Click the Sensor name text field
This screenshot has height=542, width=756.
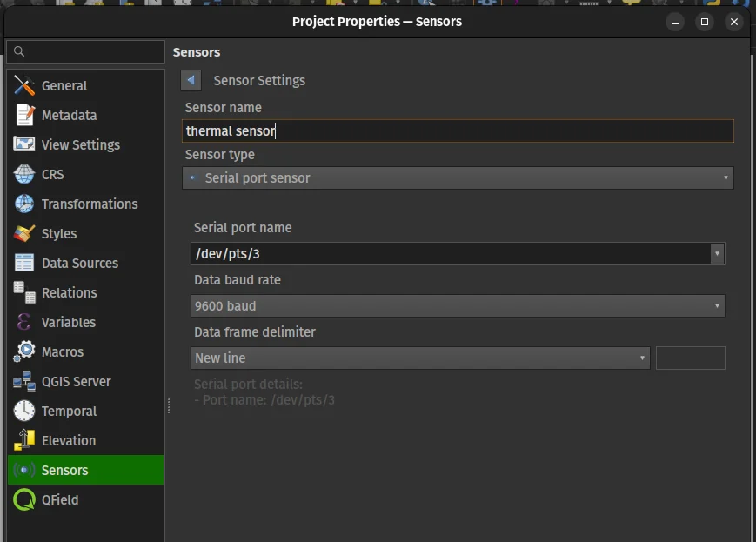tap(458, 131)
